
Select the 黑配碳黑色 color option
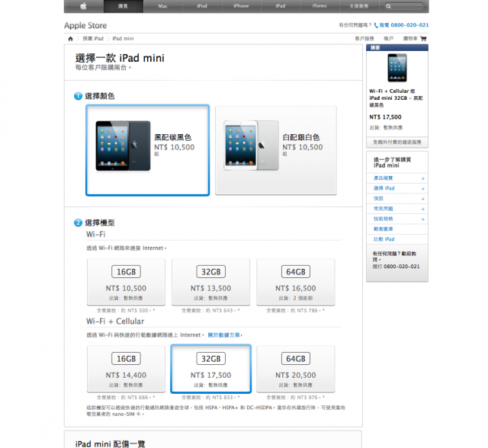[x=147, y=150]
